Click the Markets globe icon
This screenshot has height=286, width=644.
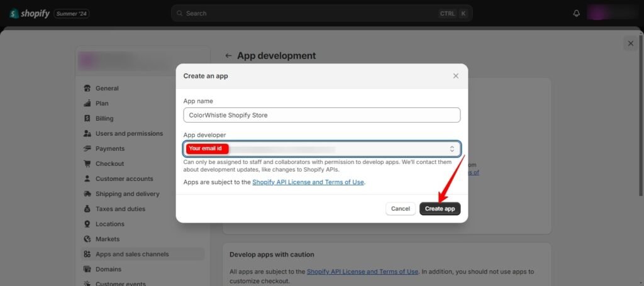87,239
